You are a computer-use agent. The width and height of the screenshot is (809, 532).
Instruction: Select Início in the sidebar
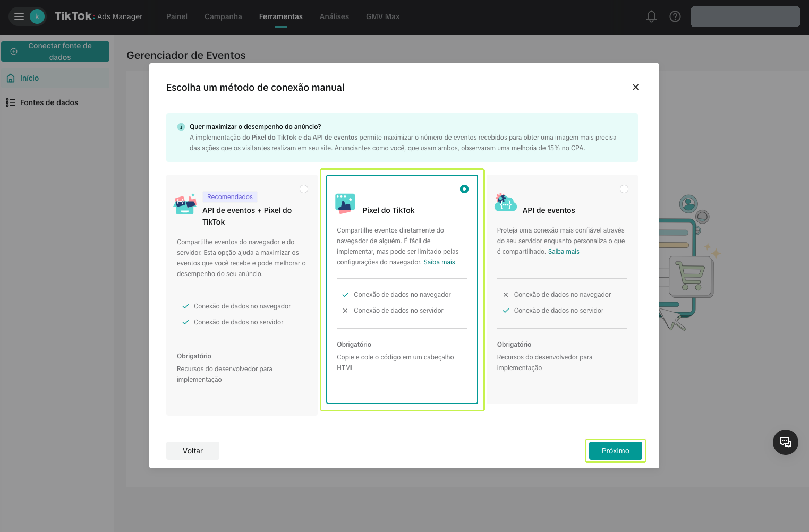click(55, 78)
